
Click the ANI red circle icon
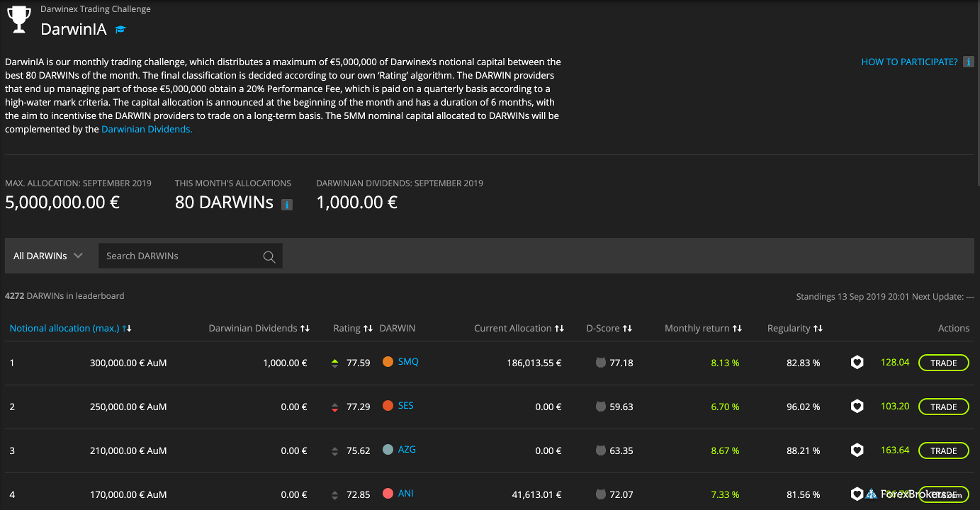388,494
